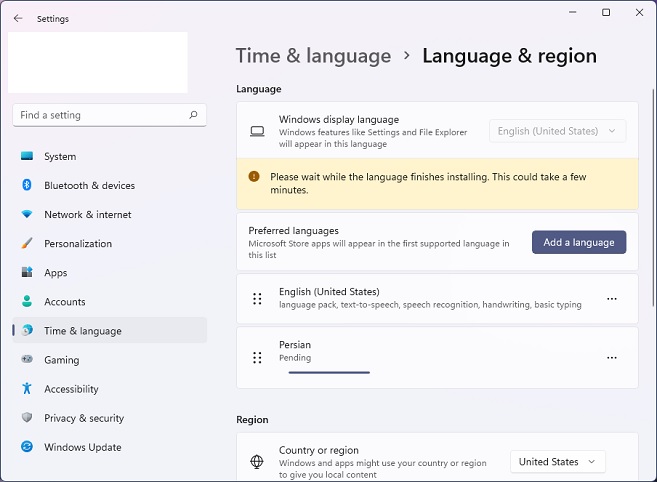This screenshot has height=482, width=657.
Task: Click the English (United States) language title
Action: tap(329, 291)
